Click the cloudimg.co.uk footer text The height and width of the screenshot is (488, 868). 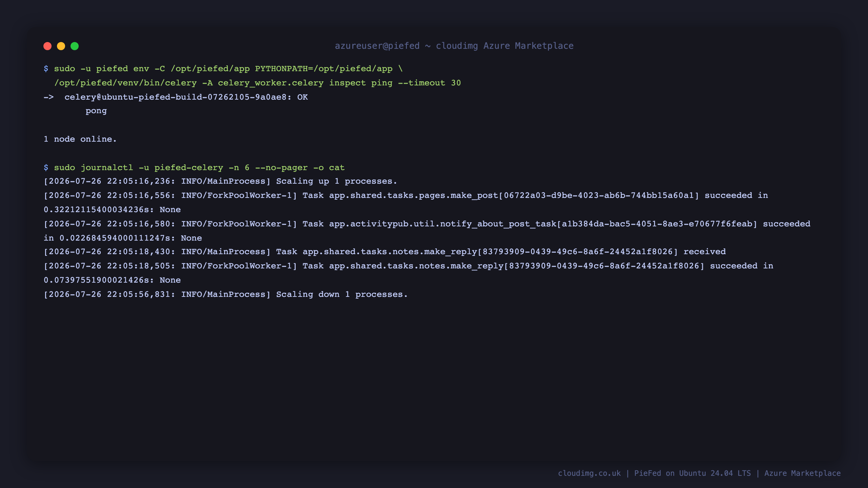pos(589,473)
